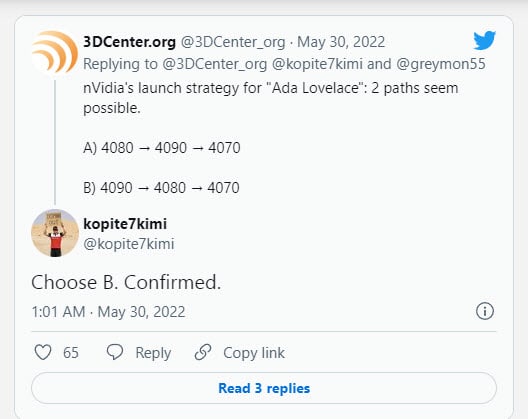Click the 1:01 AM · May 30, 2022 timestamp
Viewport: 528px width, 419px height.
(108, 312)
